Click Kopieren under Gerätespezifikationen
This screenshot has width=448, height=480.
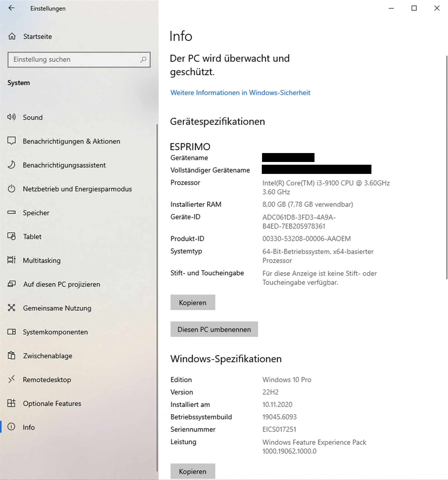coord(193,302)
